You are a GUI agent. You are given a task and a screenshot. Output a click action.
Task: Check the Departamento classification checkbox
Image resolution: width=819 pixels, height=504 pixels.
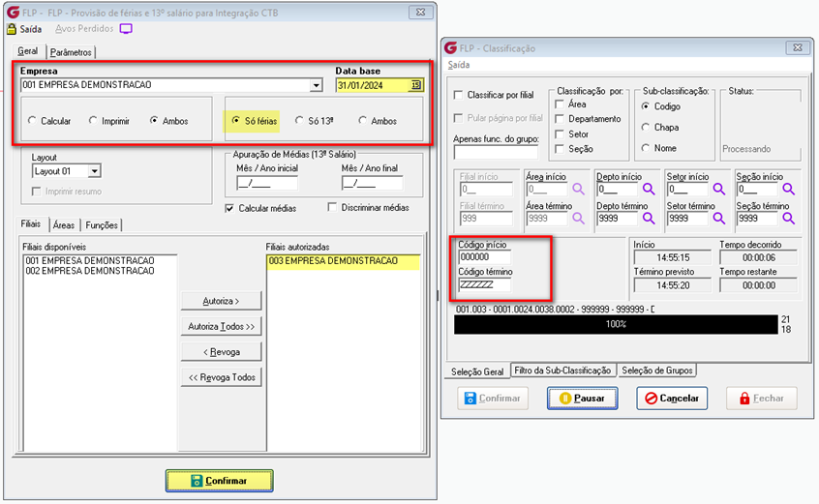[x=560, y=119]
